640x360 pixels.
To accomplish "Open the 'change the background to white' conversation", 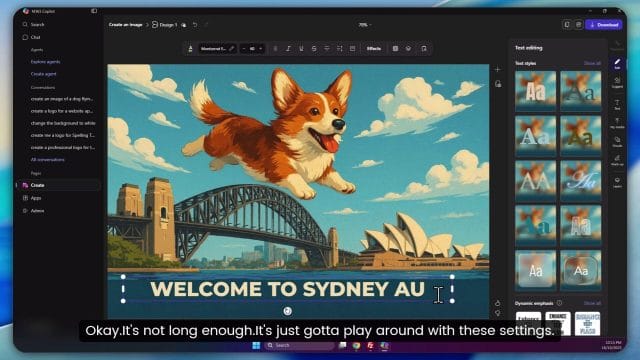I will coord(63,123).
